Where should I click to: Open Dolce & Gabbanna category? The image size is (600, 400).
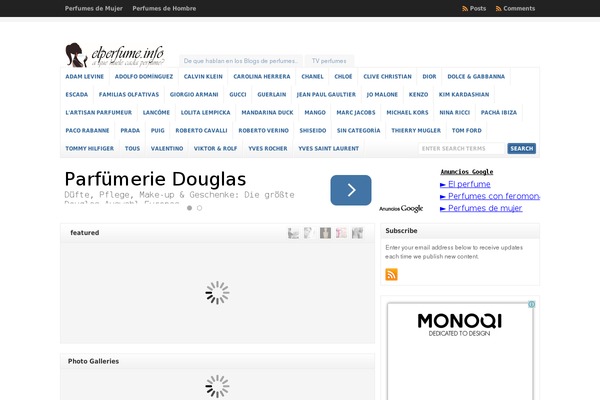pos(476,77)
